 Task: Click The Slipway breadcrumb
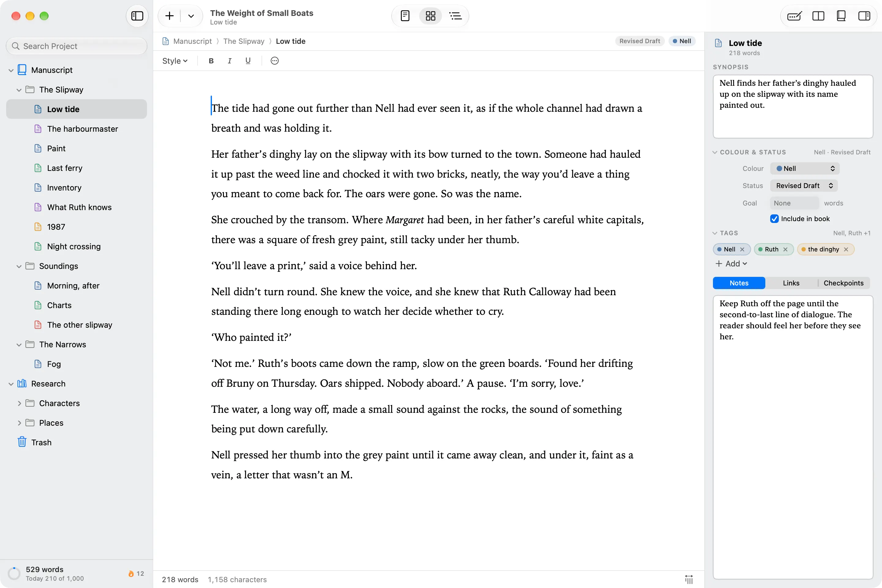click(244, 41)
